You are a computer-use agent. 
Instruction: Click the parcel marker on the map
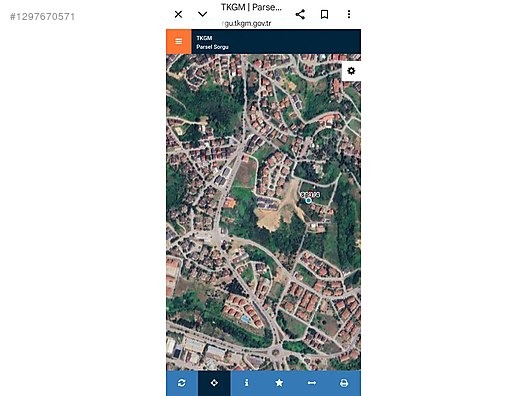pos(308,200)
